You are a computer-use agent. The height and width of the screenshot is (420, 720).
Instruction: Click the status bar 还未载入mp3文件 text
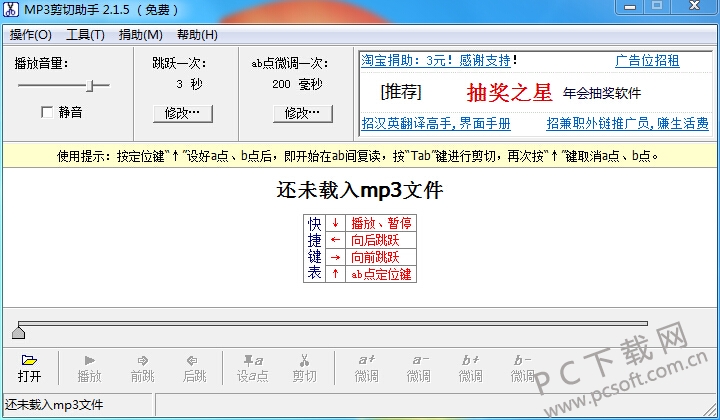coord(54,405)
